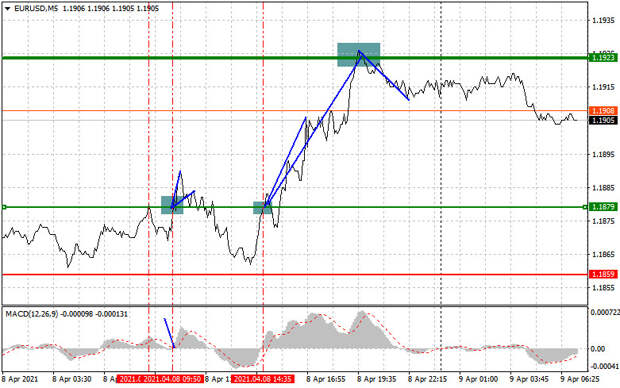Select the blue line in MACD panel
The width and height of the screenshot is (620, 388).
pyautogui.click(x=169, y=333)
